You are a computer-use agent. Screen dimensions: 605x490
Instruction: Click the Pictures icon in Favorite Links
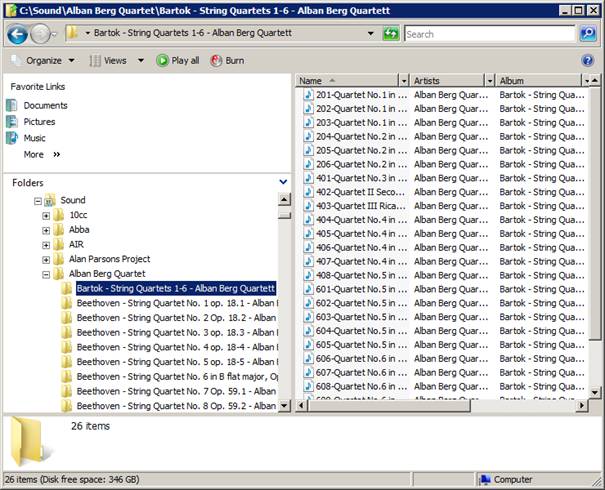pos(13,122)
